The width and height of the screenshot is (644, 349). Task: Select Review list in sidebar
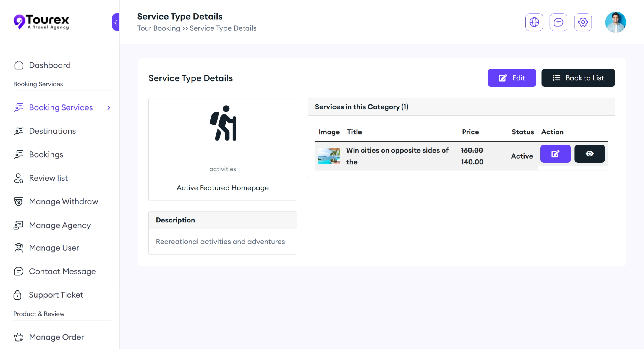tap(48, 178)
